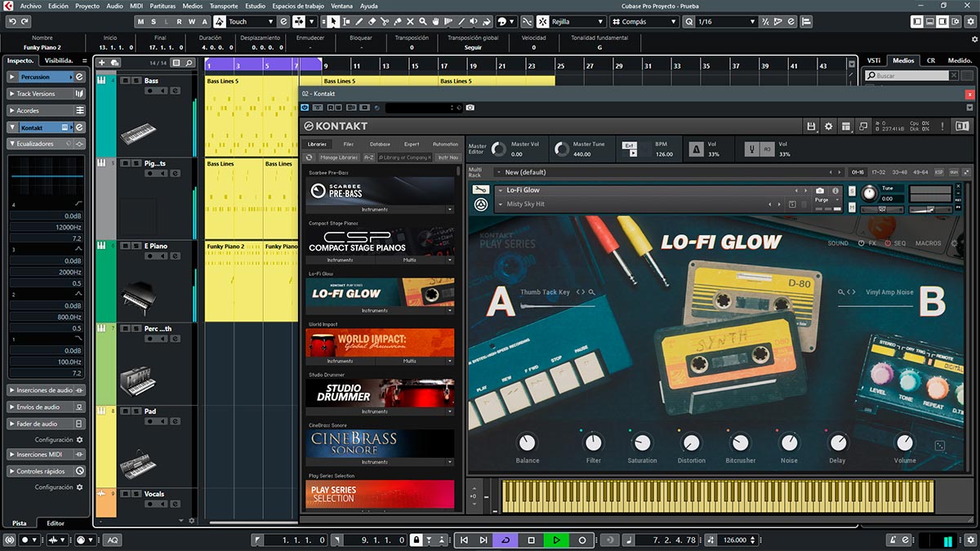Switch to Kontakt Files tab
The image size is (980, 551).
pos(349,144)
